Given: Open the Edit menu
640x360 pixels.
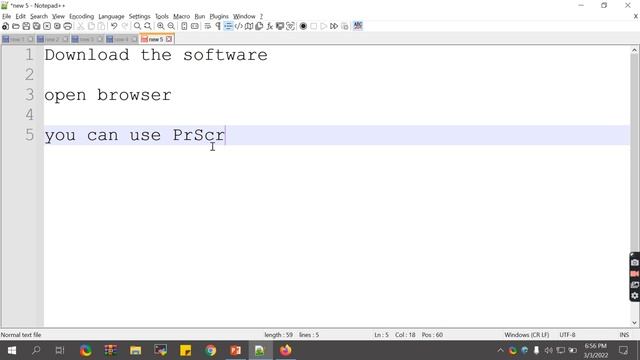Looking at the screenshot, I should click(20, 16).
